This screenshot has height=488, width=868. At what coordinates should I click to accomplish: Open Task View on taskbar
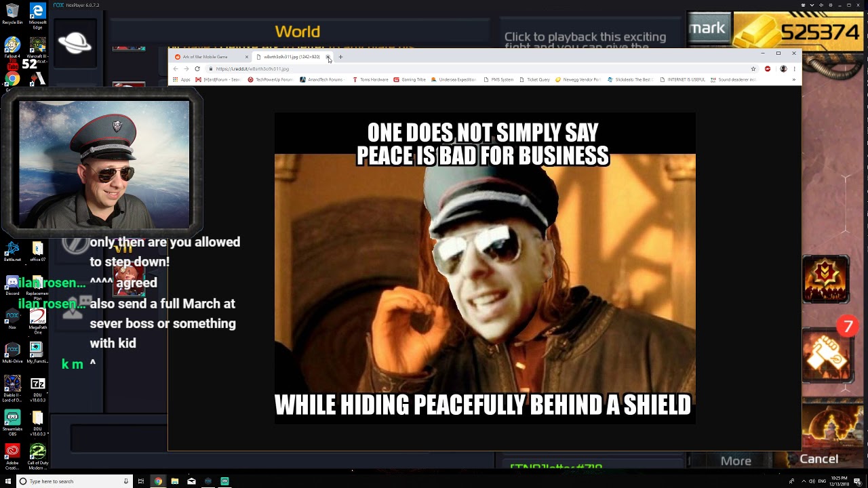(141, 481)
